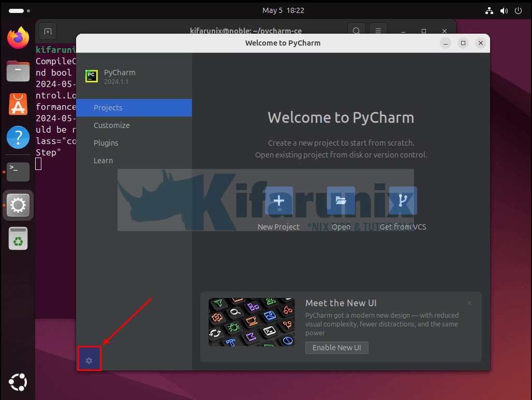This screenshot has height=400, width=532.
Task: Open the PyCharm settings gear menu
Action: pyautogui.click(x=89, y=359)
